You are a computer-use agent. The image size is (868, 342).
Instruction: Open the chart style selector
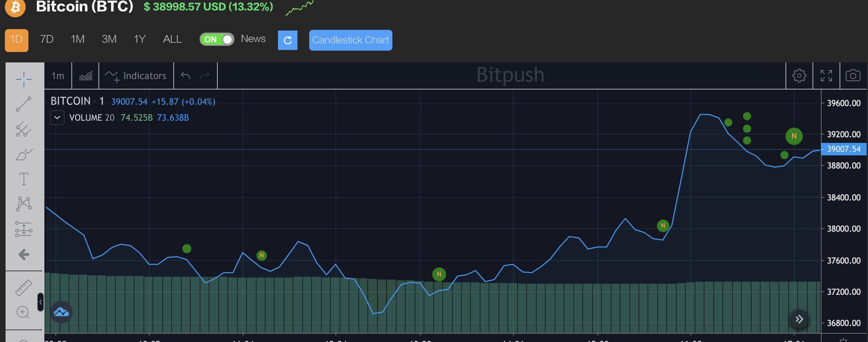[x=85, y=76]
